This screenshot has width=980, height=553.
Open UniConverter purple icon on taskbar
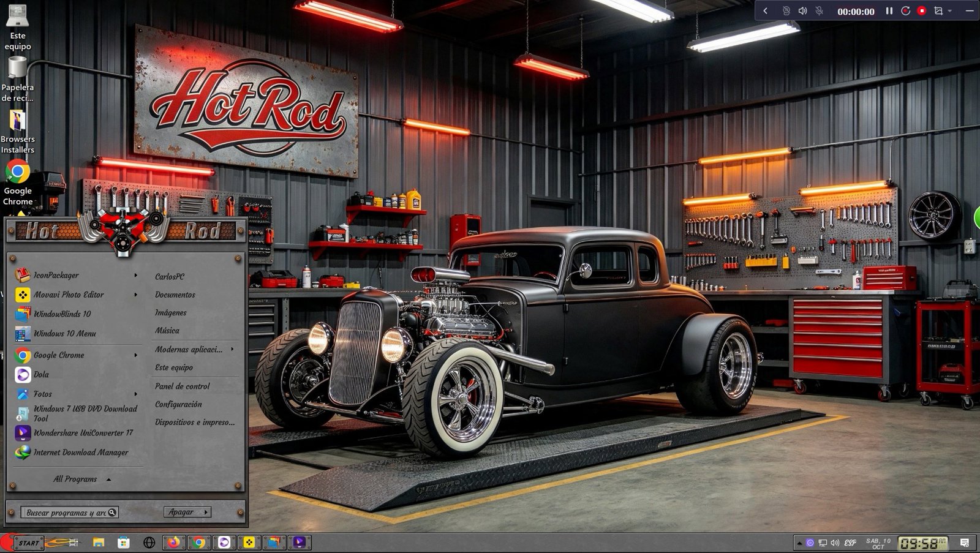(x=300, y=543)
